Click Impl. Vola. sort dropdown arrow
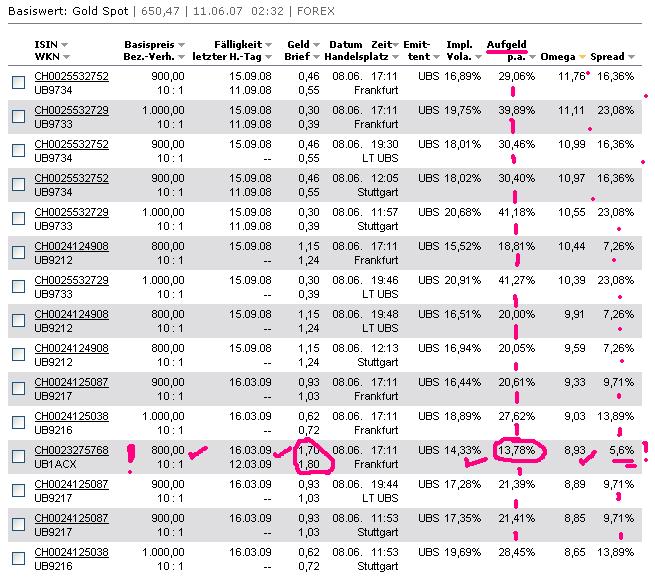 click(x=479, y=59)
